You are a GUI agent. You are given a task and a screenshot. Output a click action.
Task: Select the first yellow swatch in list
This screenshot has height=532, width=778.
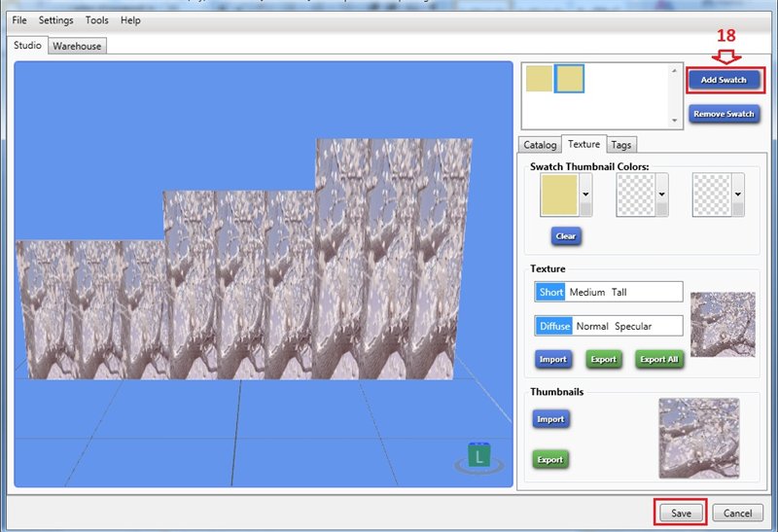(539, 80)
